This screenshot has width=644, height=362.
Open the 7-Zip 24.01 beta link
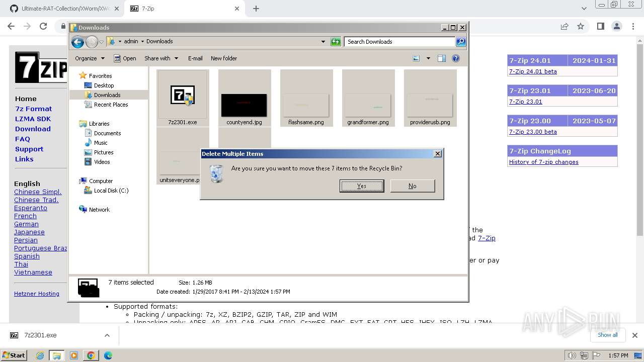pos(533,71)
